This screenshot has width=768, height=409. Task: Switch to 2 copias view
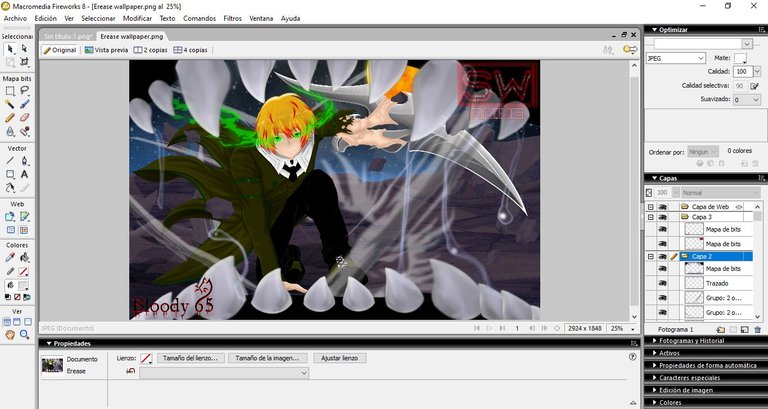pyautogui.click(x=150, y=50)
